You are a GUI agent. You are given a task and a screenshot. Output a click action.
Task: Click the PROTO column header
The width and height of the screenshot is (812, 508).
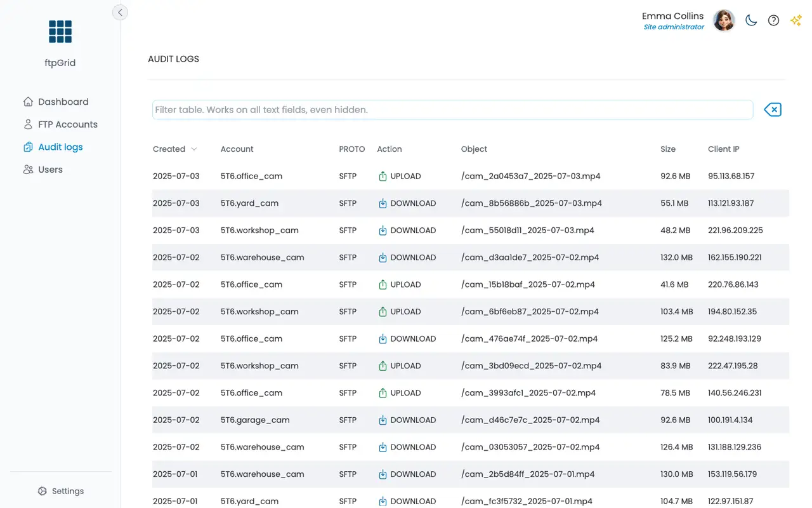point(352,149)
